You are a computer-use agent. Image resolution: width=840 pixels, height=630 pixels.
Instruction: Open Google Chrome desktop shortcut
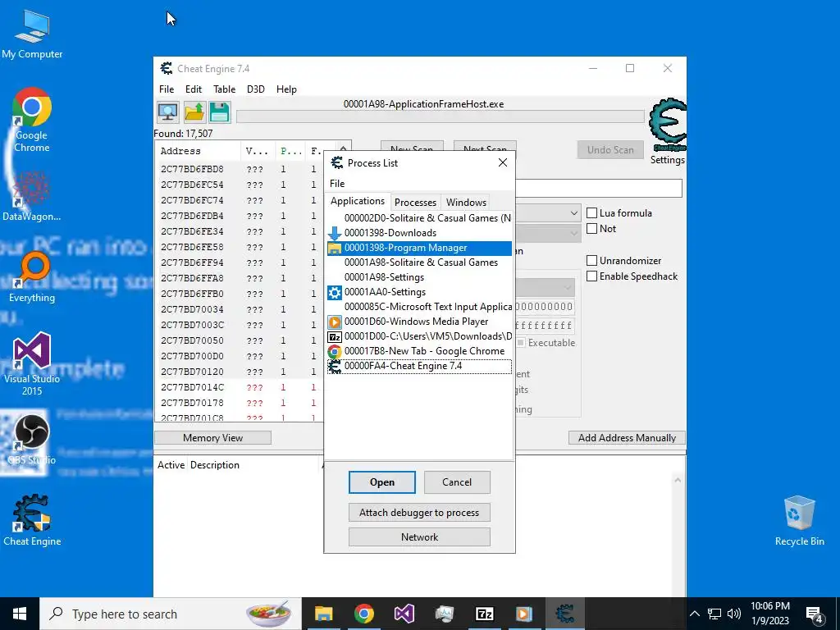32,120
